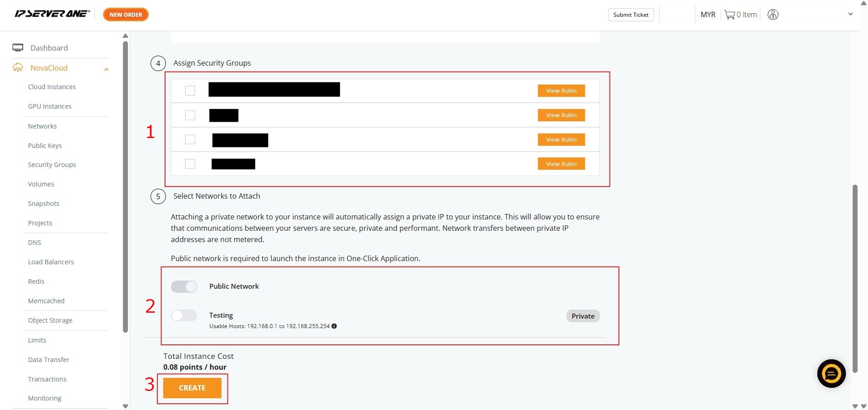This screenshot has width=868, height=410.
Task: Enable the Testing private network toggle
Action: pyautogui.click(x=184, y=315)
